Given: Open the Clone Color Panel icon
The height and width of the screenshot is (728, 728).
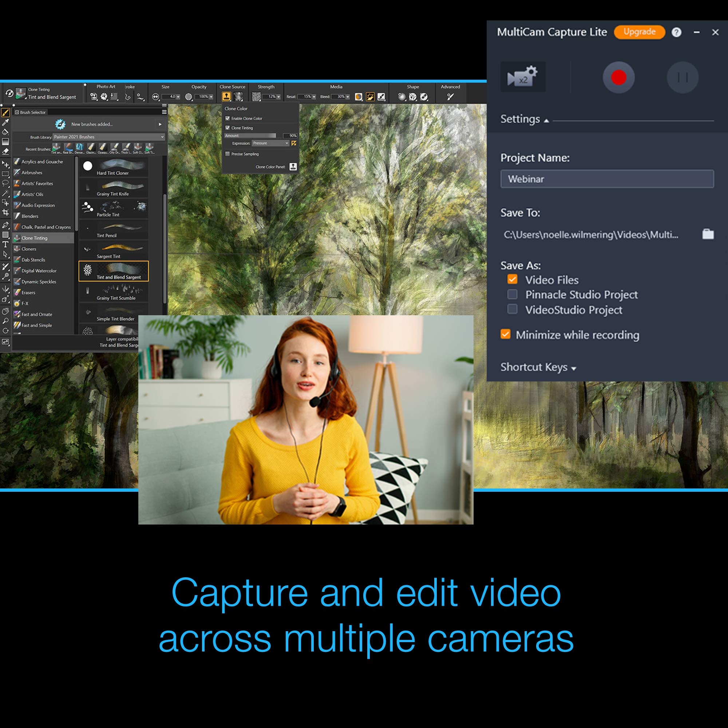Looking at the screenshot, I should (293, 167).
